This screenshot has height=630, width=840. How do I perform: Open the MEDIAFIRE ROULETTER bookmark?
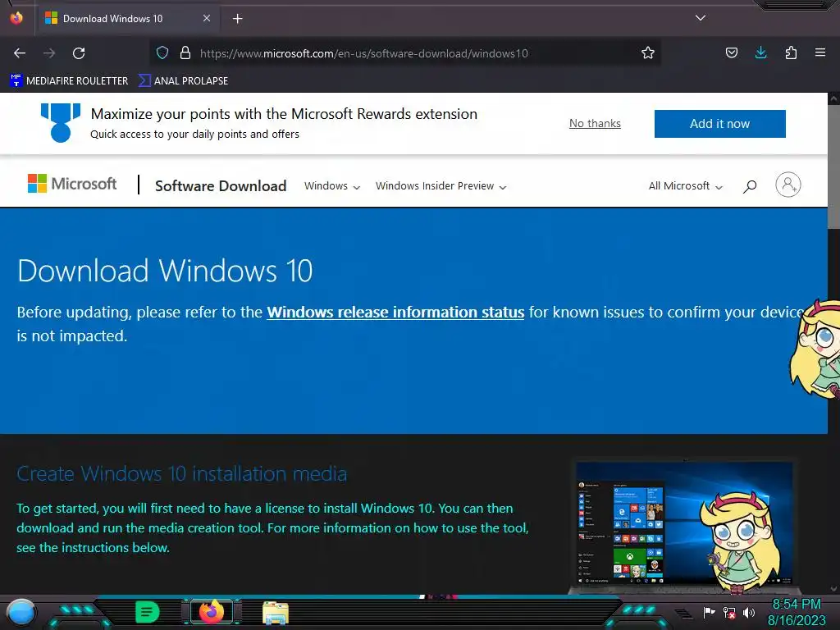point(69,81)
